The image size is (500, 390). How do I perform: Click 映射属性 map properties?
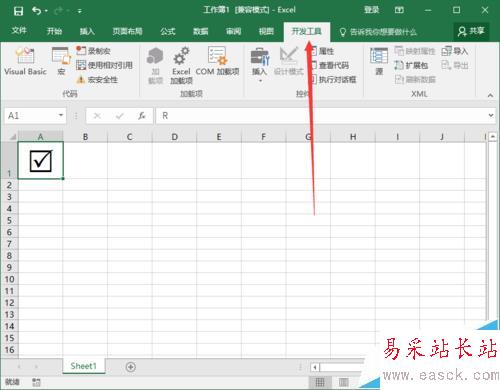coord(415,51)
